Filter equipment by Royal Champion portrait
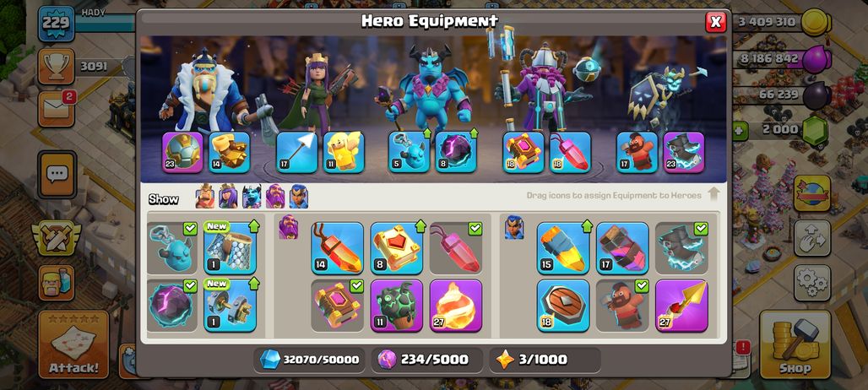The width and height of the screenshot is (868, 390). tap(298, 197)
